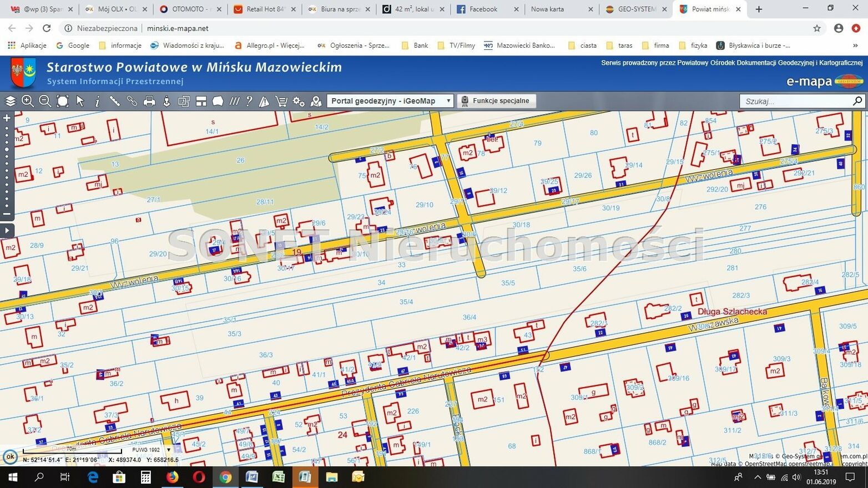Select the zoom out magnifier tool
This screenshot has width=868, height=488.
tap(45, 101)
